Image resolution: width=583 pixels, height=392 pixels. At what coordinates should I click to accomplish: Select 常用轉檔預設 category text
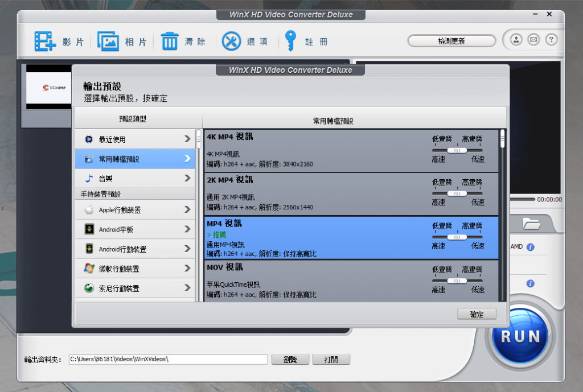pos(119,159)
